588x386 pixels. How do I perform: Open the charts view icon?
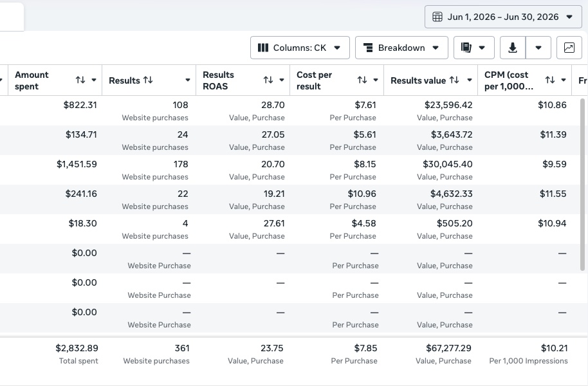569,48
